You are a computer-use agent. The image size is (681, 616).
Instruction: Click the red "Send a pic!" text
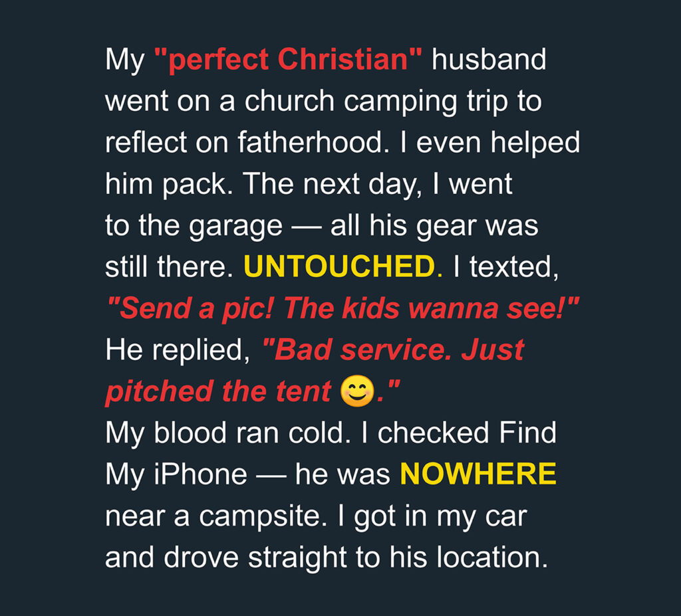click(x=191, y=308)
